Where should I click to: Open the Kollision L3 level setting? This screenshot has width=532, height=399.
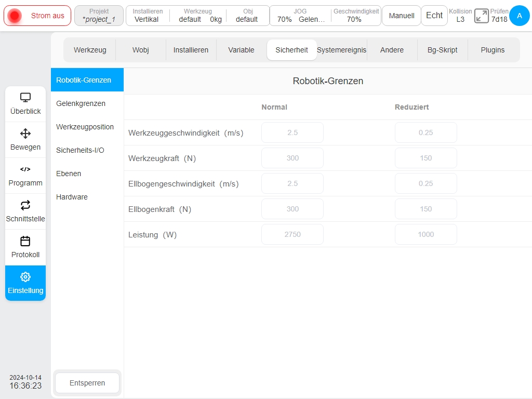coord(460,16)
